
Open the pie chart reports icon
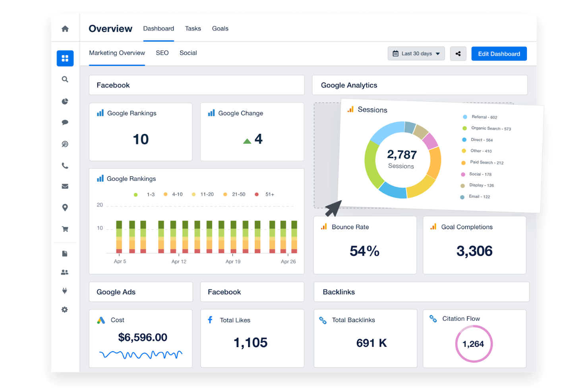click(x=65, y=101)
